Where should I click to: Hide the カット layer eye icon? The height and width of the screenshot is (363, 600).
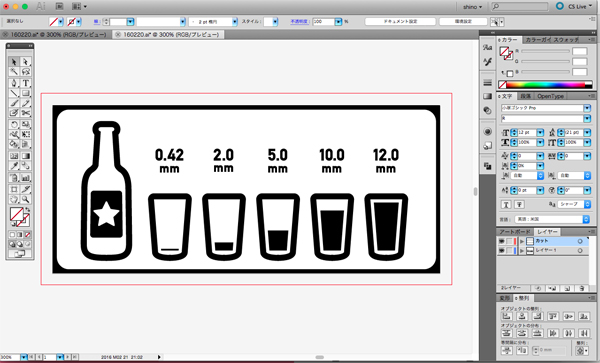[x=501, y=241]
